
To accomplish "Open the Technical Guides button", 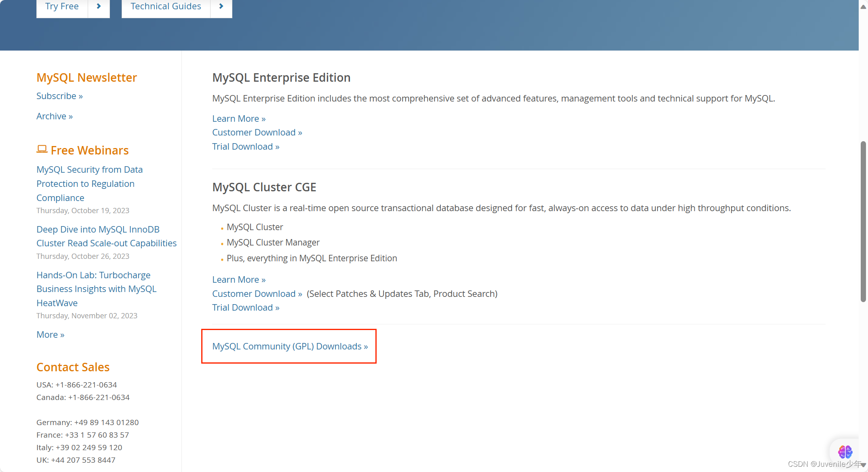I will click(x=166, y=7).
